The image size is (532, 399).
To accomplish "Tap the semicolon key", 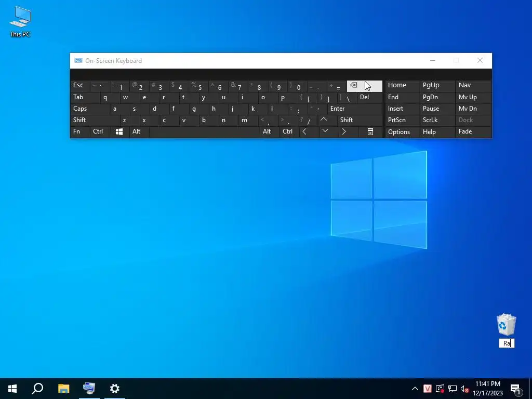I will [297, 109].
